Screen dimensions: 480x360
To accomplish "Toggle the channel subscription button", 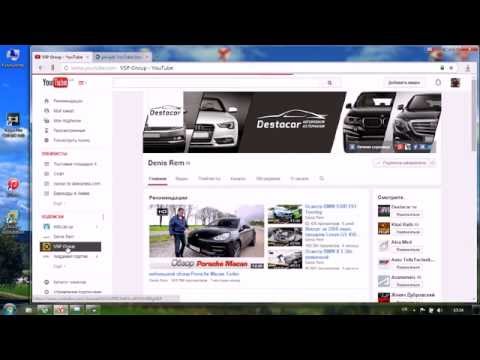I will click(x=404, y=163).
